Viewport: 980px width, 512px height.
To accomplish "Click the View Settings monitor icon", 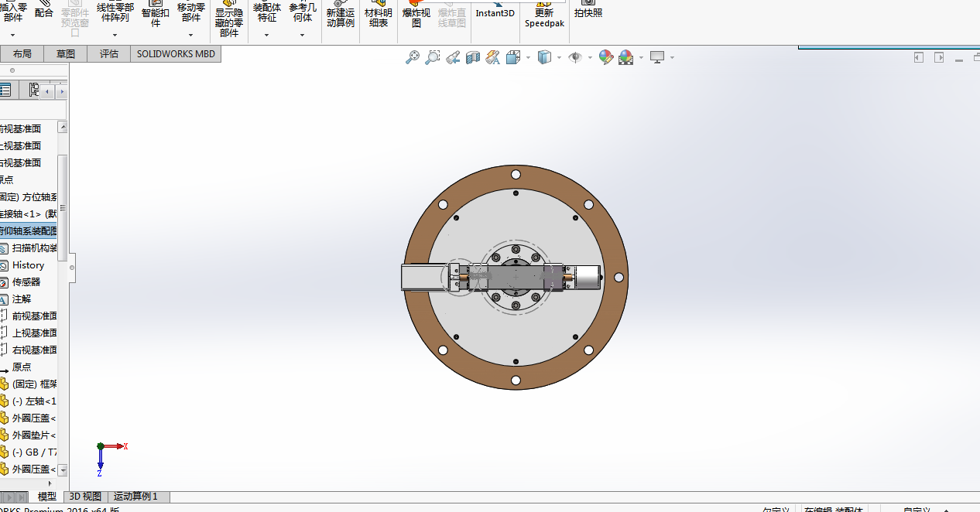I will (657, 57).
